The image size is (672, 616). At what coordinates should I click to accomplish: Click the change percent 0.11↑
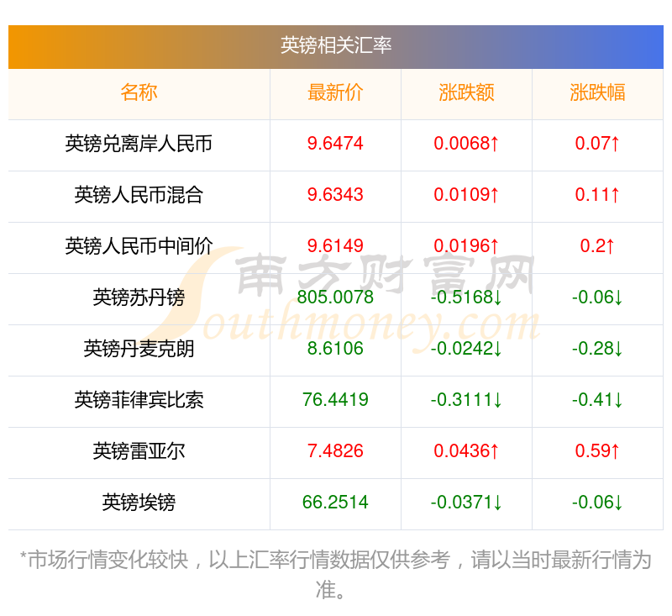click(x=597, y=195)
